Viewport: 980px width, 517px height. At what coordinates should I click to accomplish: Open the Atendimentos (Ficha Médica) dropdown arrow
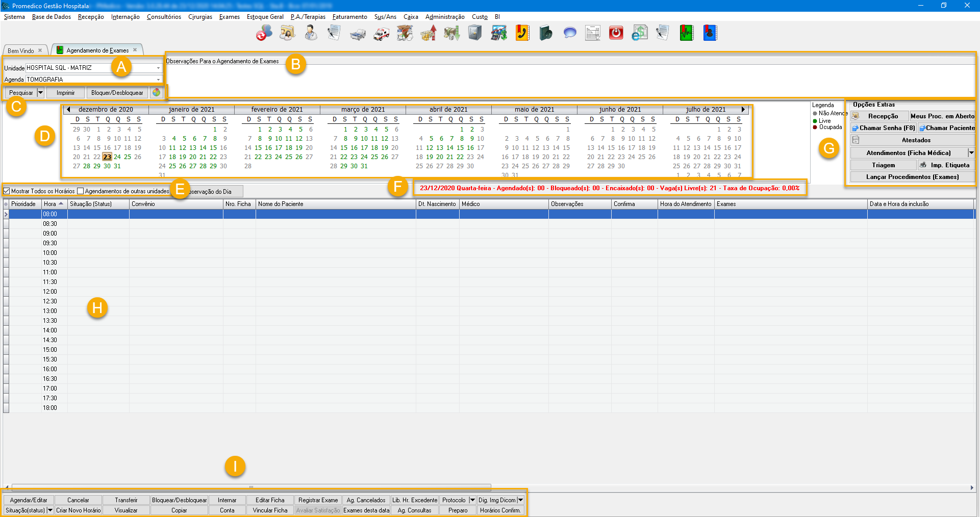click(971, 153)
